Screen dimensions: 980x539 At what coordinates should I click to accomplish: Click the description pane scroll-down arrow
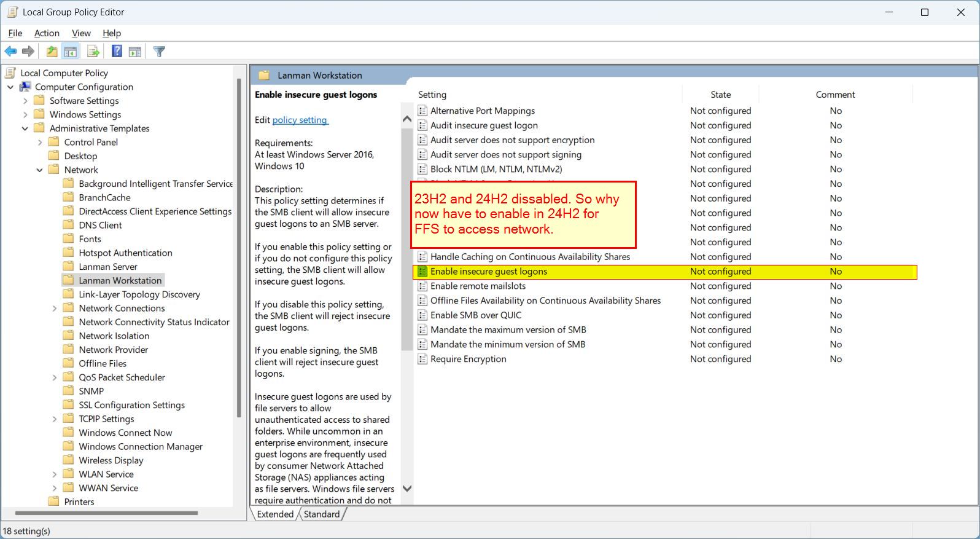pos(406,489)
